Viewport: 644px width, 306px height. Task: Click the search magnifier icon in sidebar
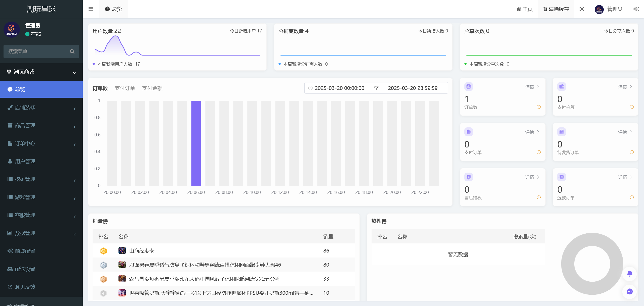pyautogui.click(x=72, y=52)
